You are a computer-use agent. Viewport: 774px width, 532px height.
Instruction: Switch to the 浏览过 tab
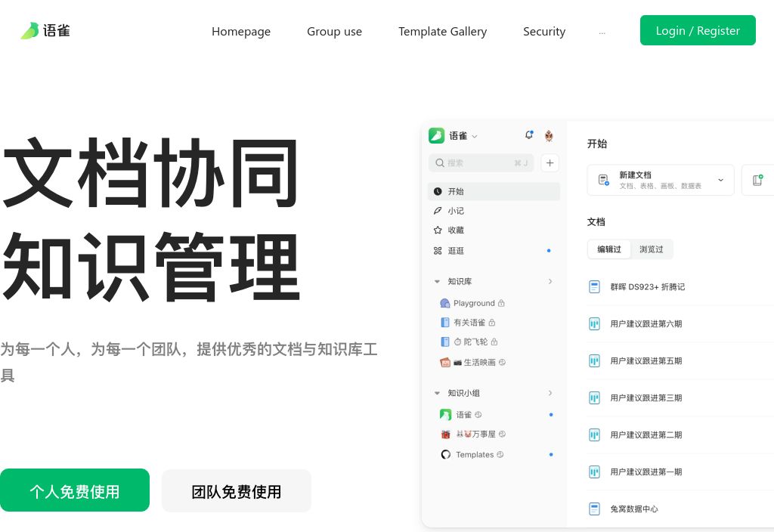(x=651, y=249)
